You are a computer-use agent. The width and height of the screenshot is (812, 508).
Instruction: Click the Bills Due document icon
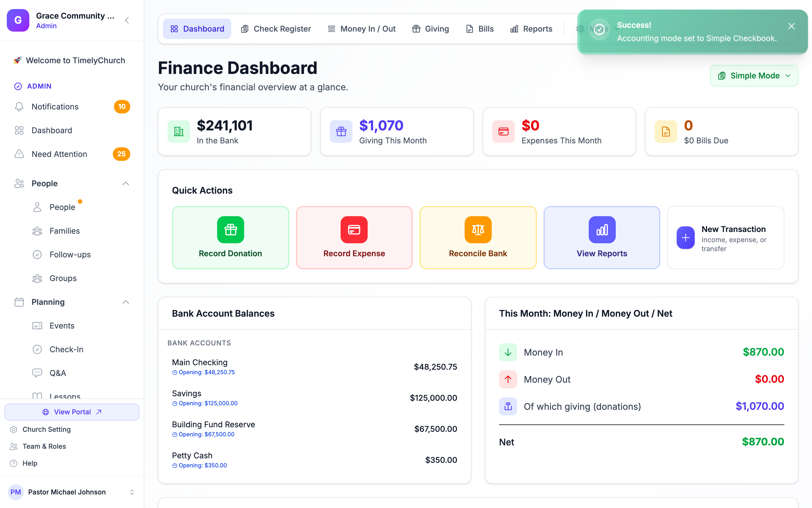click(x=666, y=132)
